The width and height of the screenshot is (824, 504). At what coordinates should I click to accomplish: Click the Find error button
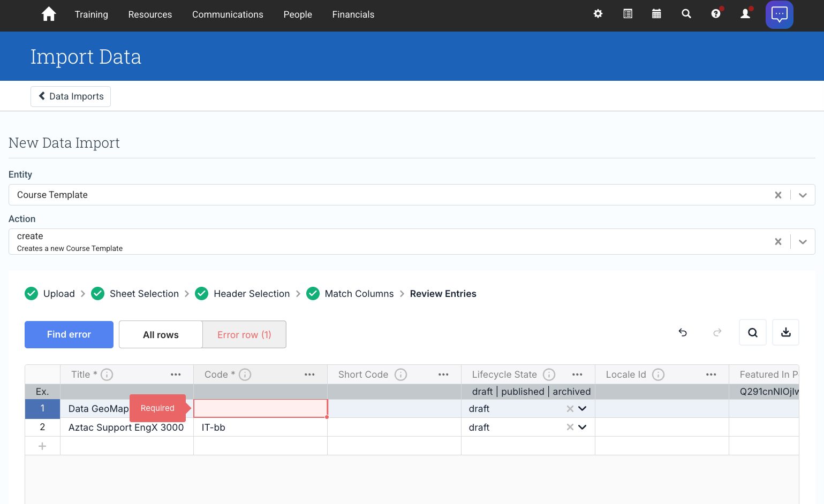69,334
